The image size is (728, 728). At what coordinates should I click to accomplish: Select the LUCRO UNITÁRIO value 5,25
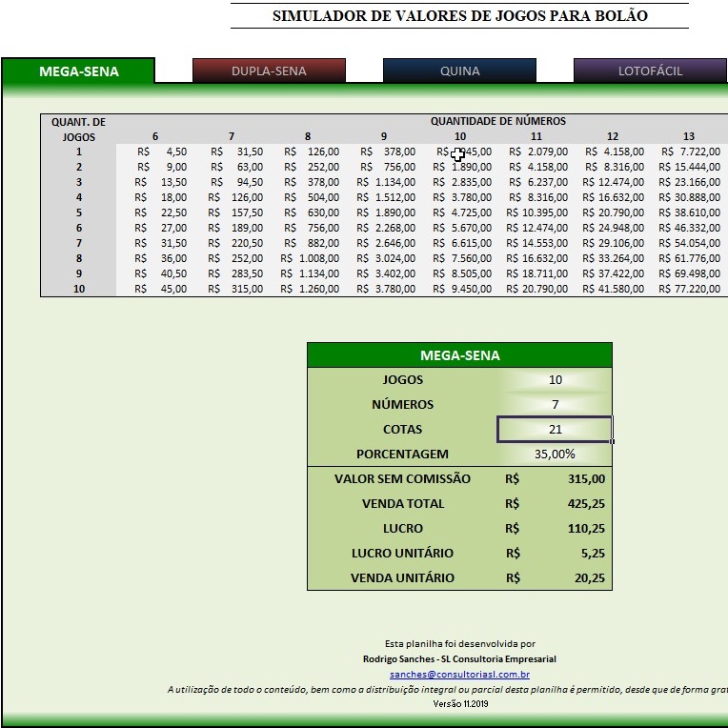click(555, 554)
